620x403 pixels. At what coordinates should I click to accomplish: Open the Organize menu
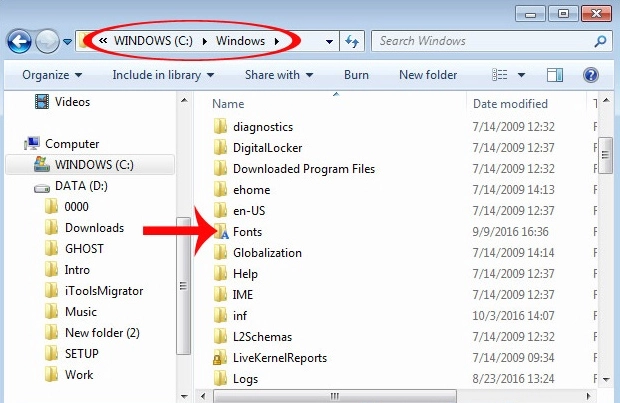tap(52, 75)
